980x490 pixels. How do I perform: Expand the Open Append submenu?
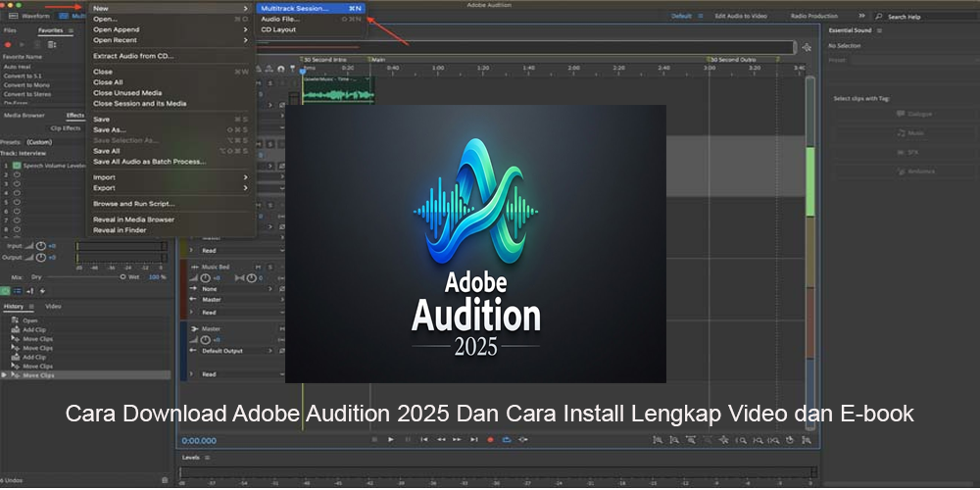171,29
